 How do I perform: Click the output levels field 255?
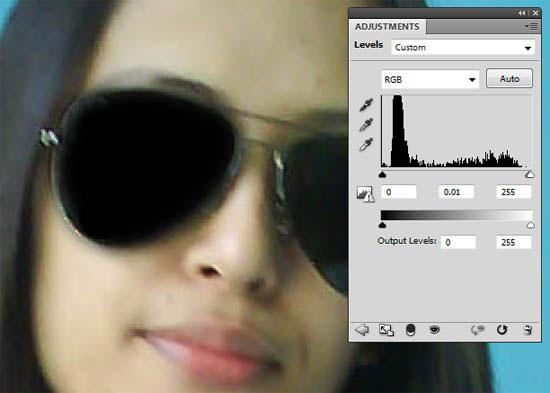click(514, 242)
